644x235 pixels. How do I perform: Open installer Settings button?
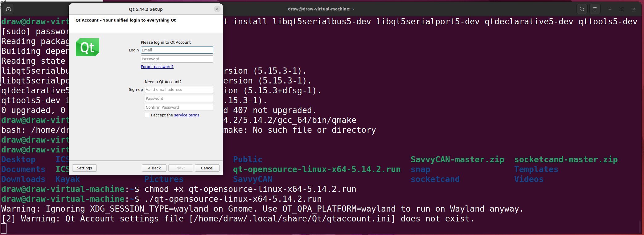(84, 168)
